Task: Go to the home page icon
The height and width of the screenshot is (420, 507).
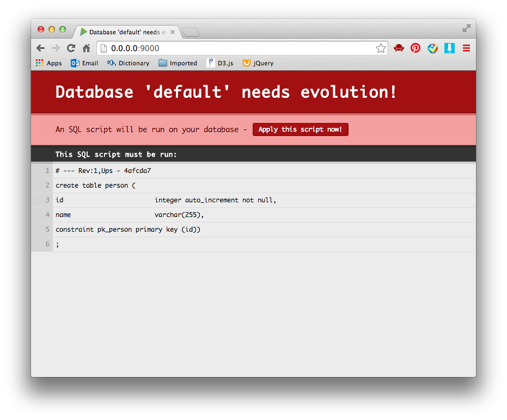Action: click(x=86, y=48)
